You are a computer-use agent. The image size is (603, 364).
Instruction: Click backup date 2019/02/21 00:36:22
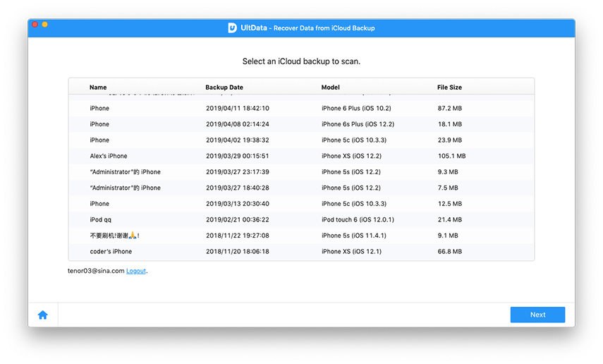(x=237, y=219)
